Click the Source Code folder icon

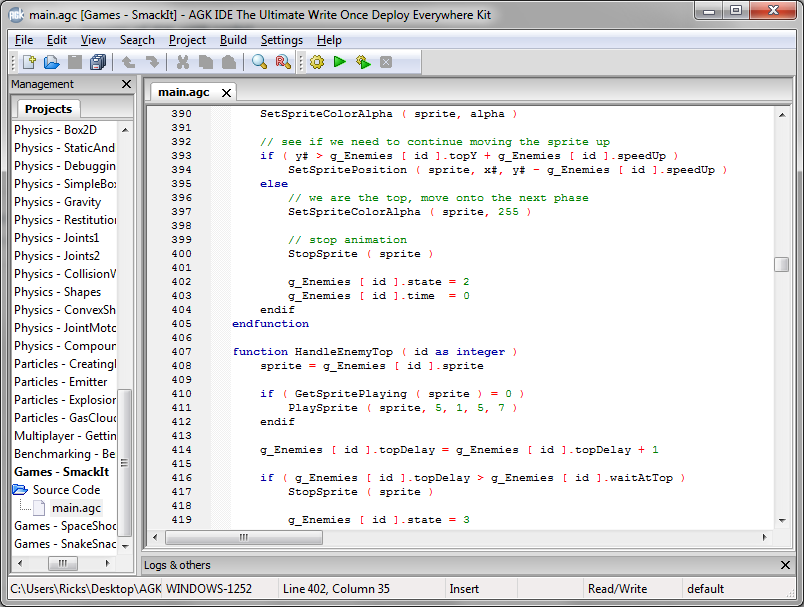click(x=20, y=490)
